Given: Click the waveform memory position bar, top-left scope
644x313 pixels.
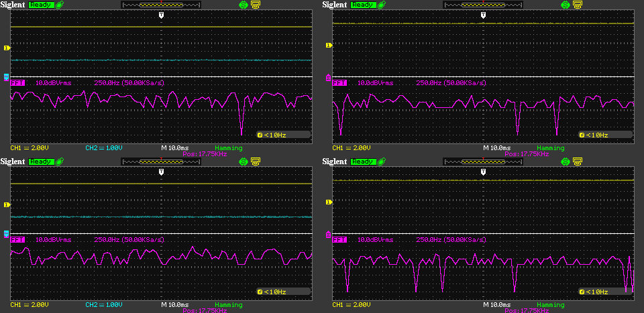Looking at the screenshot, I should click(x=161, y=5).
